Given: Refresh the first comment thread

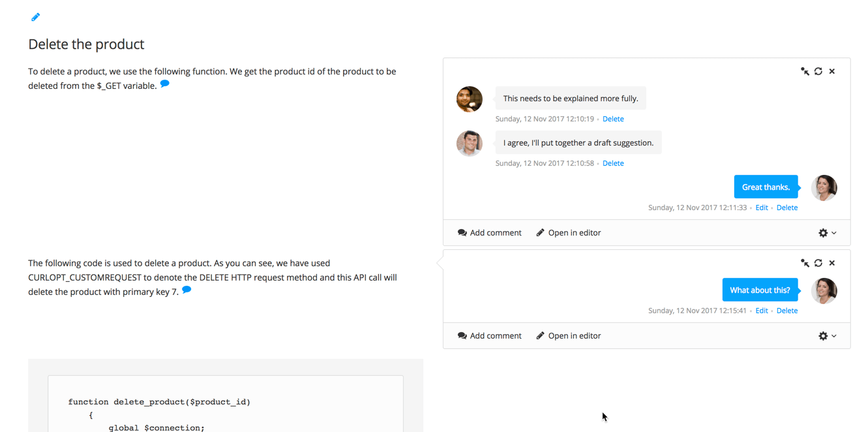Looking at the screenshot, I should pos(818,71).
